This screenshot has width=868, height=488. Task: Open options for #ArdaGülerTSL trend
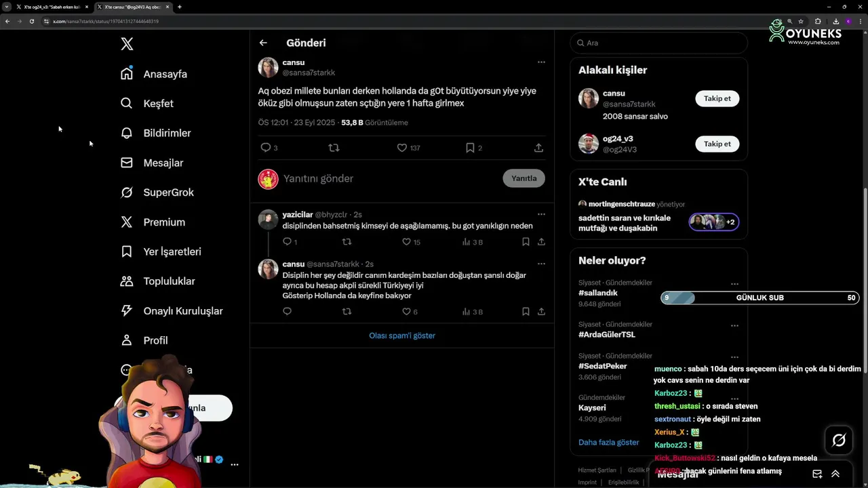point(734,325)
